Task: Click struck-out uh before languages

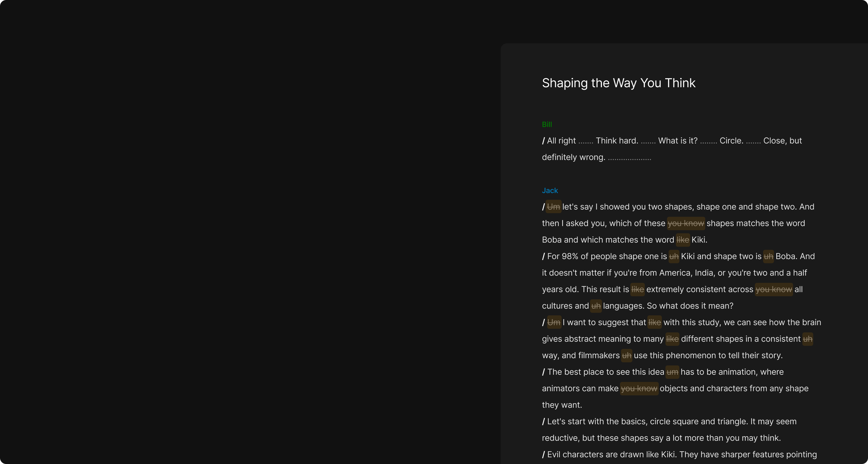Action: tap(596, 306)
